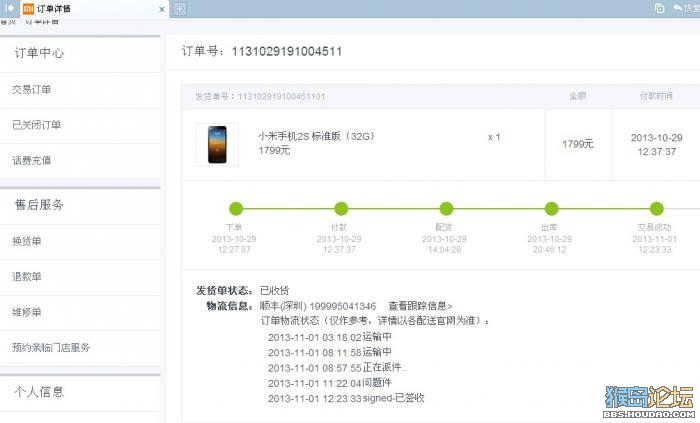Open a new tab with plus button

point(179,9)
